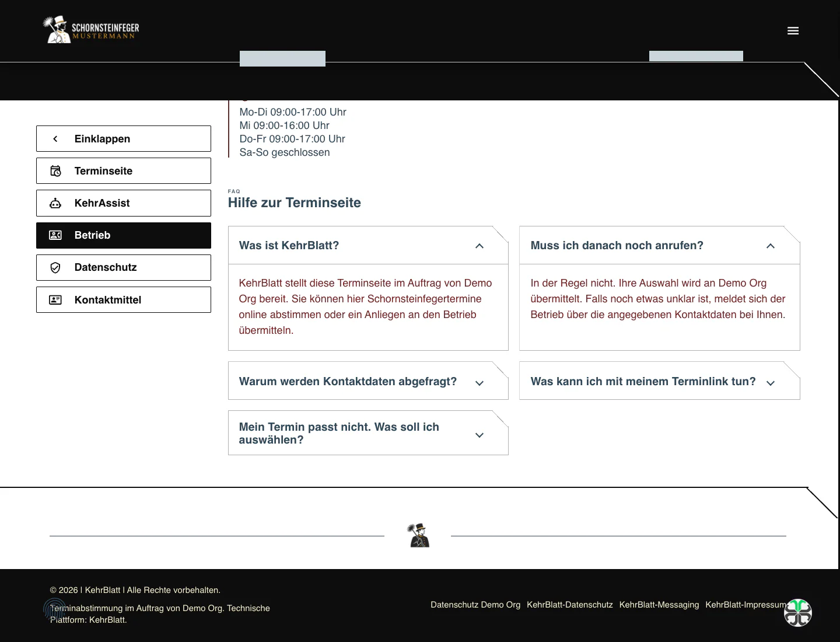The image size is (840, 642).
Task: Collapse the sidebar with Einklappen
Action: (x=124, y=139)
